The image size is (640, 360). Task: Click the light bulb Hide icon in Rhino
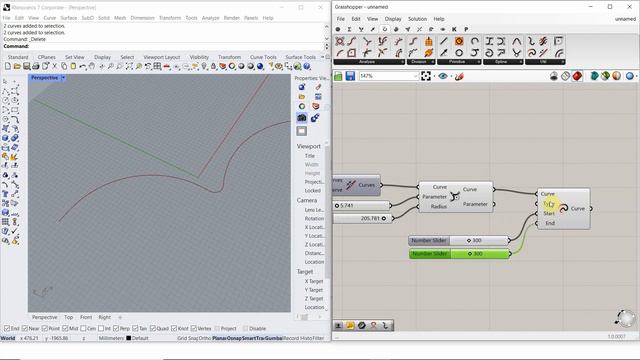coord(204,66)
